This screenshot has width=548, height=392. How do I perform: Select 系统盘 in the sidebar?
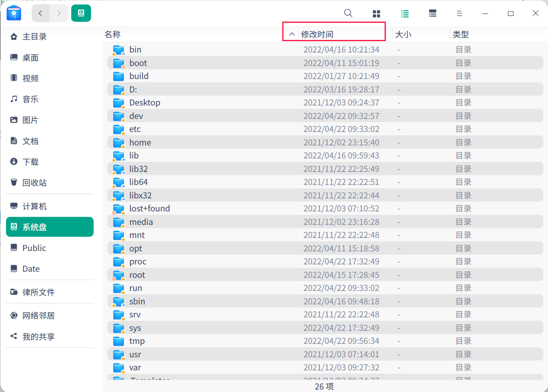[50, 227]
